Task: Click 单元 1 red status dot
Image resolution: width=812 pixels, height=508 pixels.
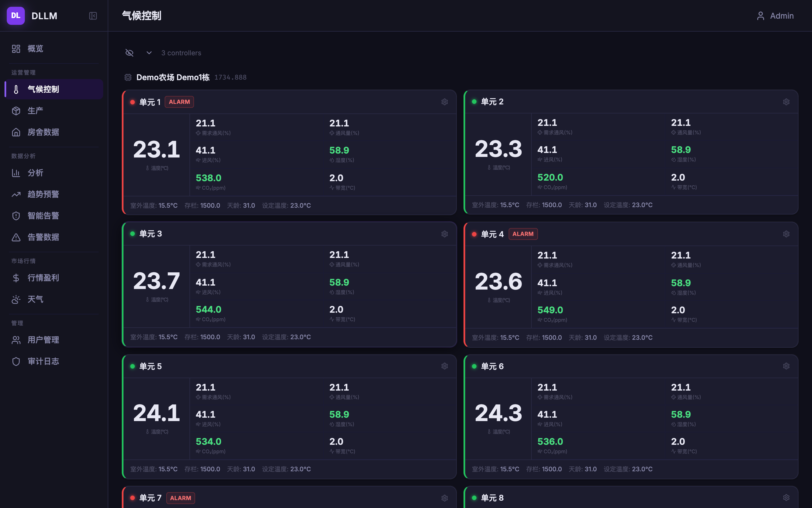Action: coord(133,102)
